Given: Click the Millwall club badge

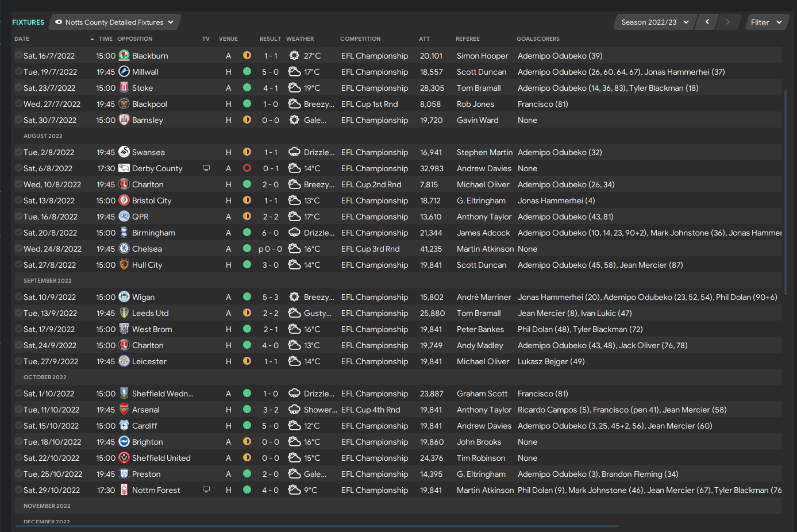Looking at the screenshot, I should coord(124,72).
